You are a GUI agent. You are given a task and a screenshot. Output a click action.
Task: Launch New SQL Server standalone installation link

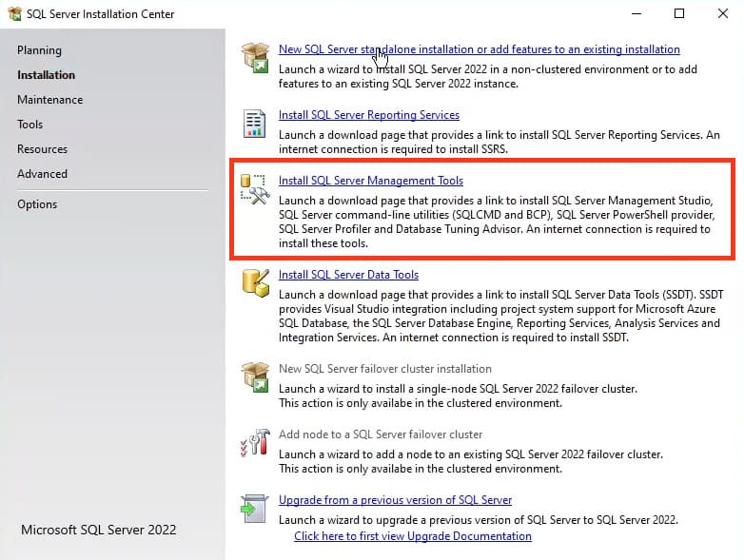tap(479, 49)
